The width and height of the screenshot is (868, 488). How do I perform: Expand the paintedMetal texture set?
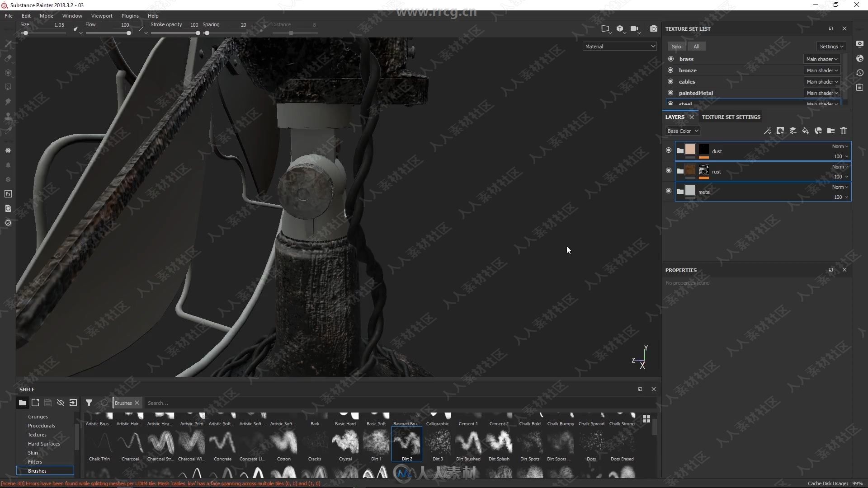coord(696,92)
